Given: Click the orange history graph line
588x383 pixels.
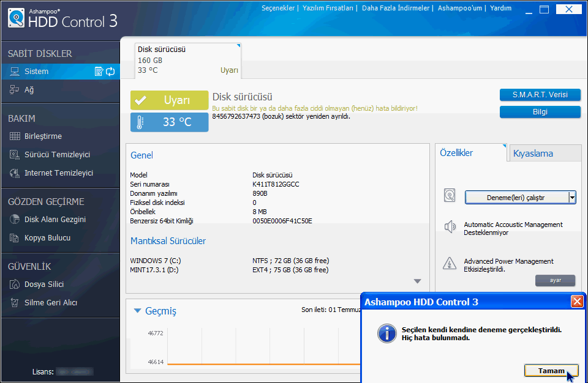Looking at the screenshot, I should pyautogui.click(x=263, y=364).
